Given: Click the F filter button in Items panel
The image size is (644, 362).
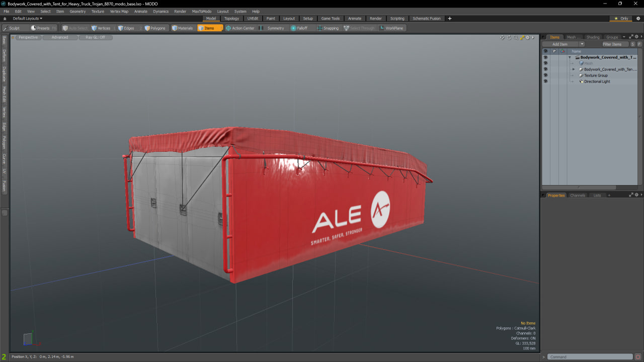Looking at the screenshot, I should pyautogui.click(x=639, y=44).
